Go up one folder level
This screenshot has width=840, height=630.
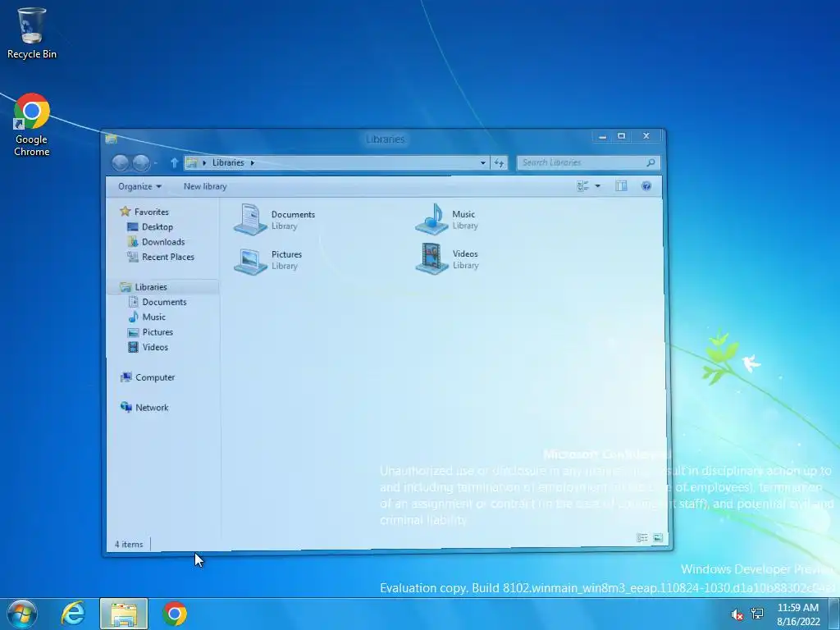[x=174, y=162]
